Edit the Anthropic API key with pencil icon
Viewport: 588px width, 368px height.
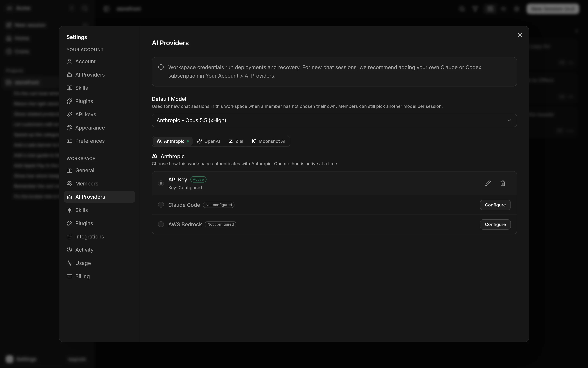[x=488, y=183]
